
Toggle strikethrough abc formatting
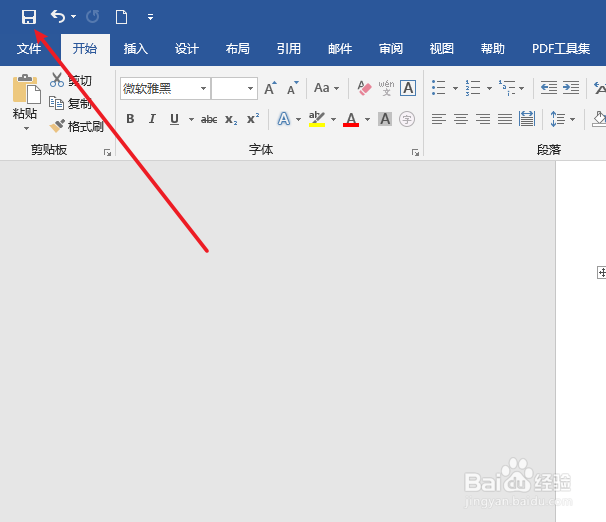point(209,119)
